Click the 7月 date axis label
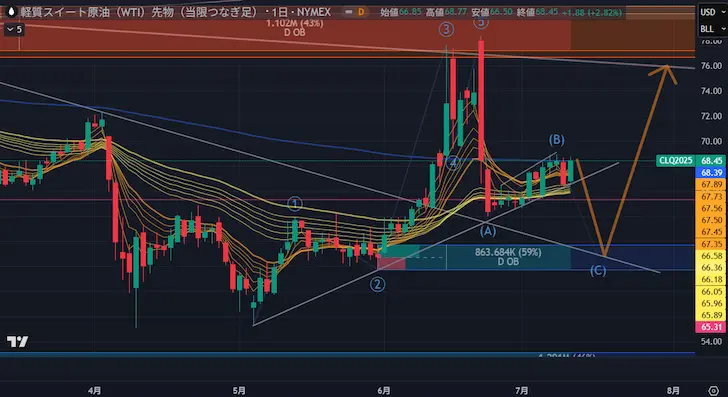Image resolution: width=728 pixels, height=397 pixels. (522, 390)
